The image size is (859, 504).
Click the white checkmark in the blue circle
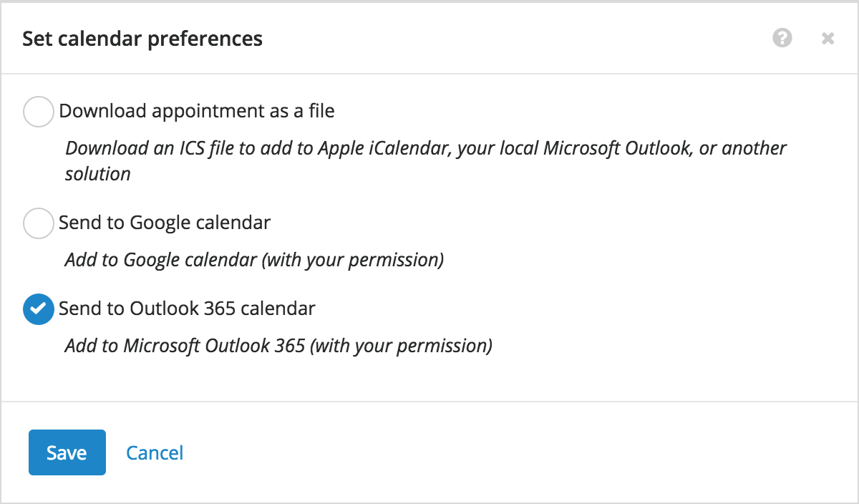tap(39, 309)
